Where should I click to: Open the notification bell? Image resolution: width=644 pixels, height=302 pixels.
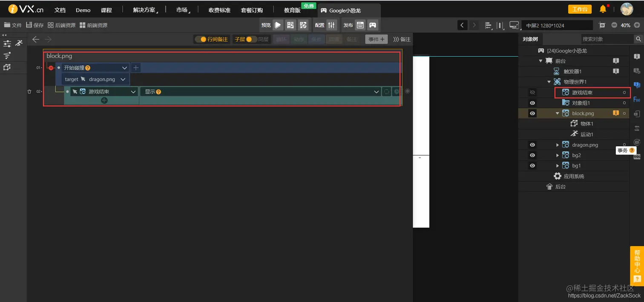603,9
